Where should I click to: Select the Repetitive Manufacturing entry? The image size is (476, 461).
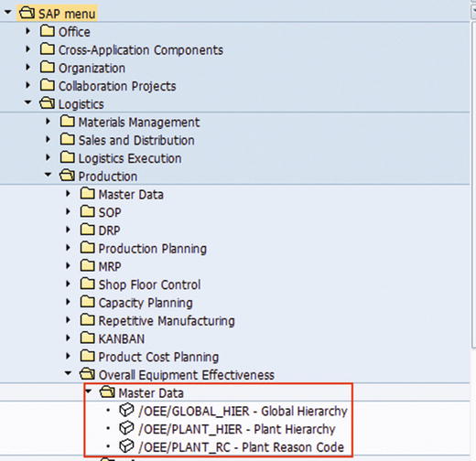(x=167, y=321)
